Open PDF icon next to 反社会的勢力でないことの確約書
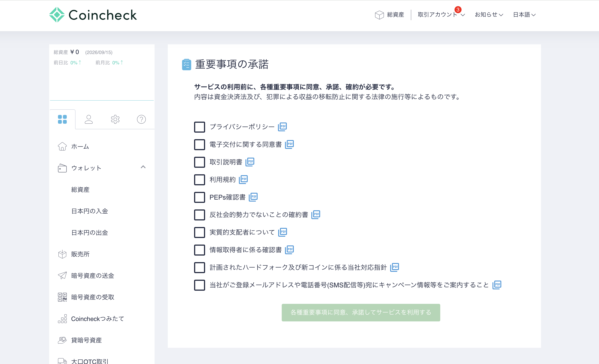 (x=316, y=214)
